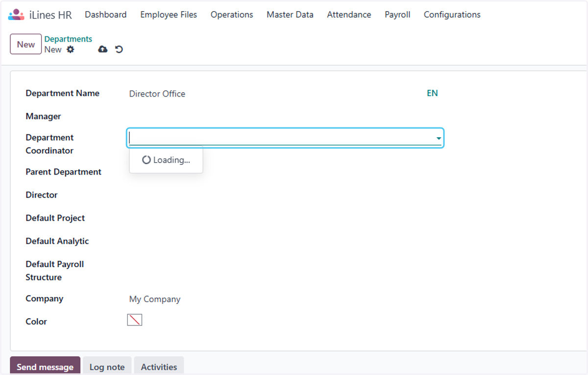The width and height of the screenshot is (588, 375).
Task: Click the Send message button
Action: (x=45, y=367)
